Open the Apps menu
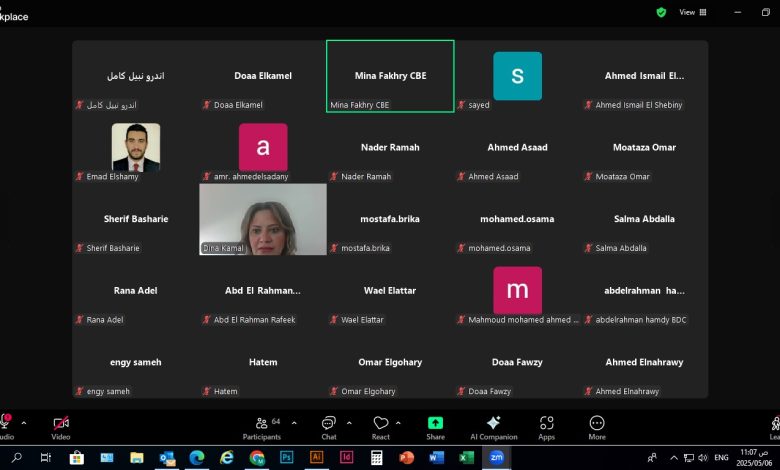This screenshot has width=780, height=470. [x=546, y=428]
